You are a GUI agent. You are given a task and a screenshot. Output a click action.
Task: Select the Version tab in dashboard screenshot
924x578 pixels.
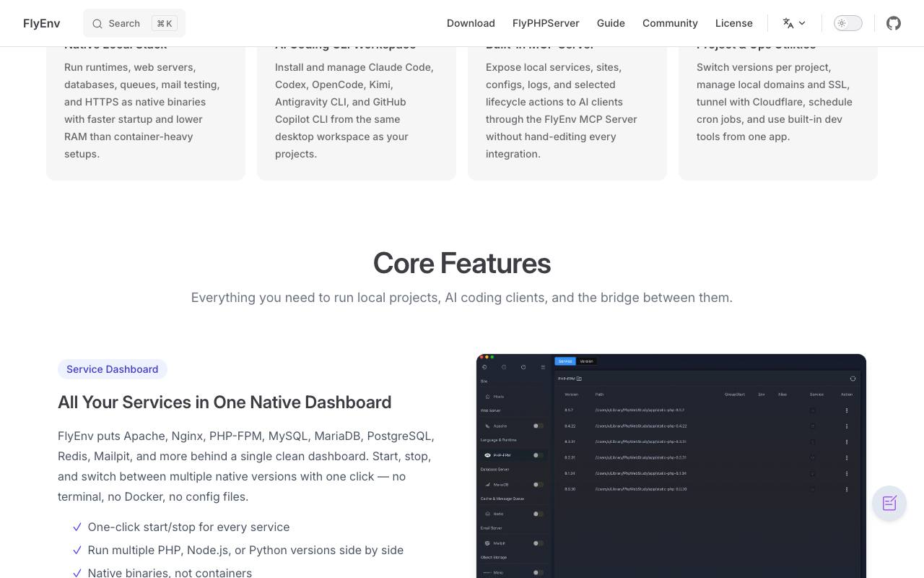pyautogui.click(x=586, y=361)
